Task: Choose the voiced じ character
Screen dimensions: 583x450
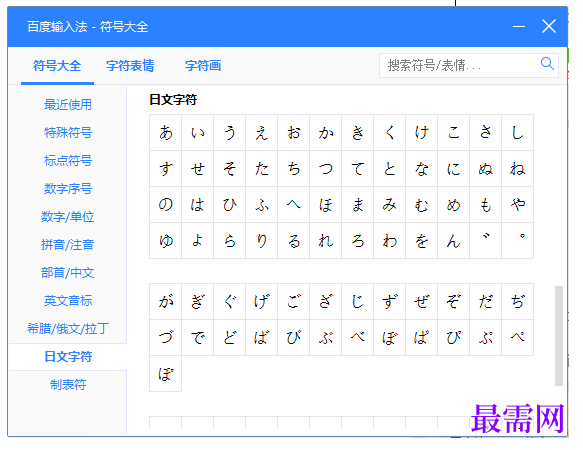Action: coord(357,301)
